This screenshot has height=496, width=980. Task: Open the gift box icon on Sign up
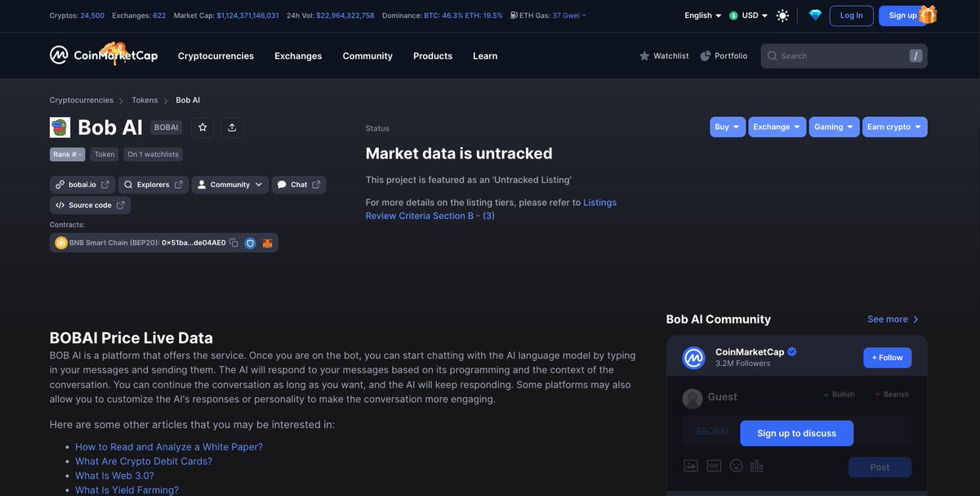(928, 14)
